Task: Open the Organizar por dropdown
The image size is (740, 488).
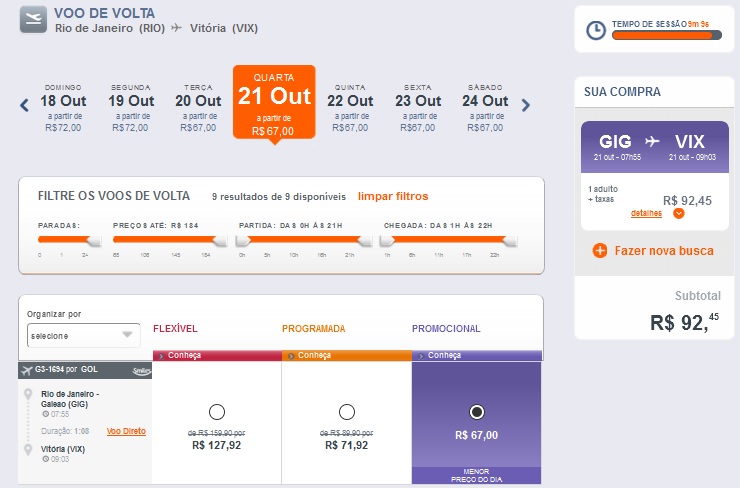Action: pyautogui.click(x=83, y=335)
